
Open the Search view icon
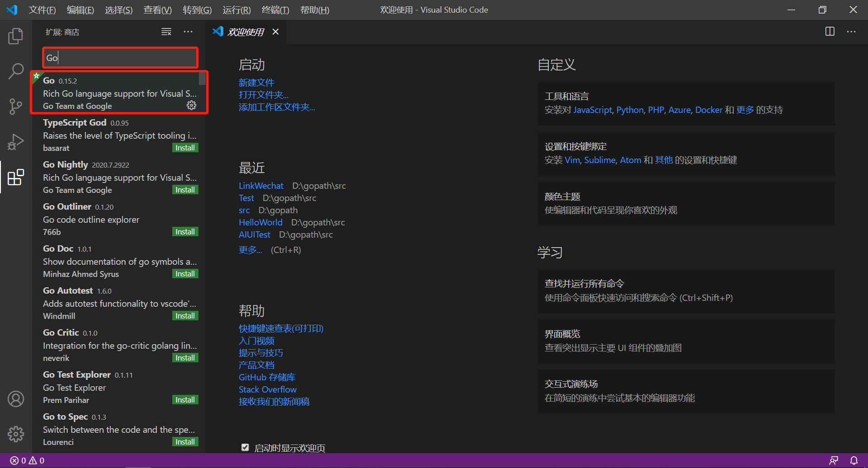click(16, 71)
